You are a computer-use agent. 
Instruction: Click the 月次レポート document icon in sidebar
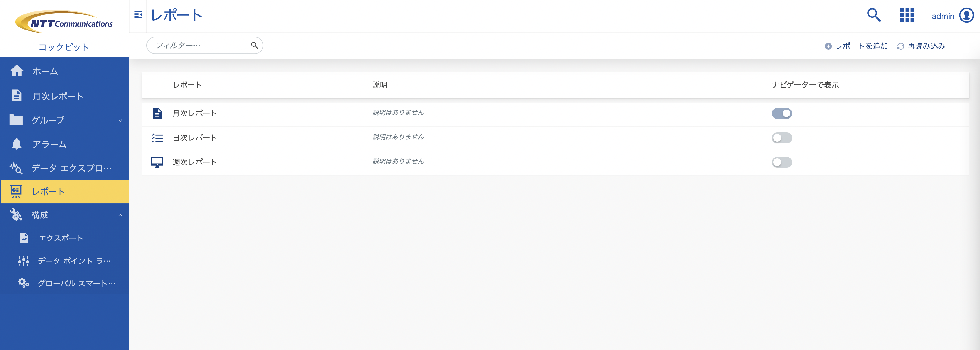coord(17,96)
